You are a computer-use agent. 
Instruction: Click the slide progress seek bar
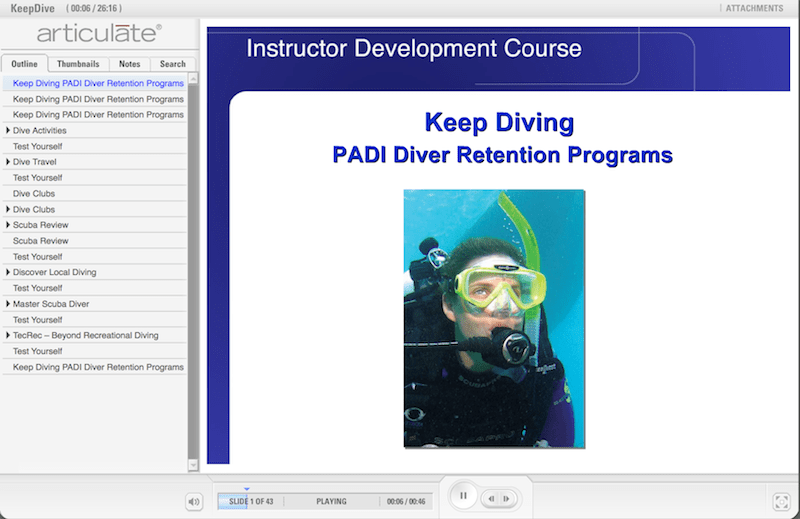tap(326, 502)
